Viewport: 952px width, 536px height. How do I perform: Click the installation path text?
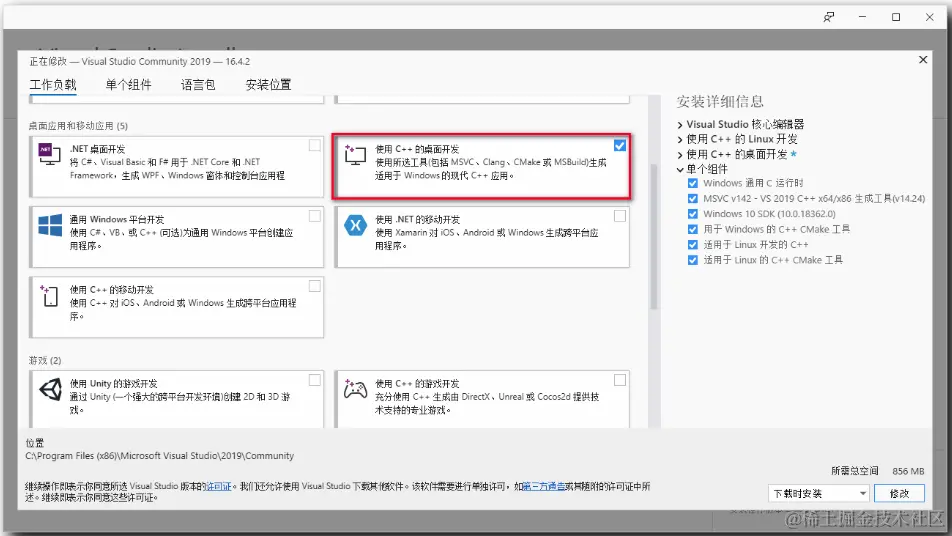[x=160, y=456]
